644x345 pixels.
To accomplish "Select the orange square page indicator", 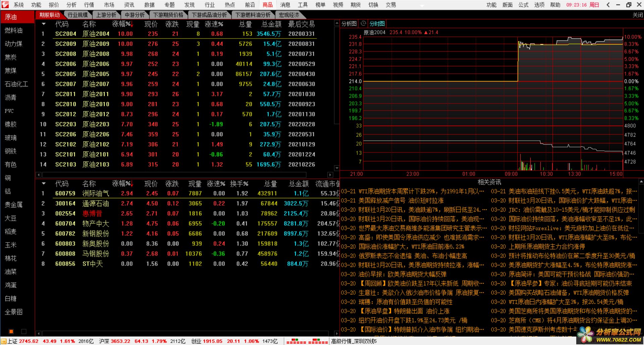I will click(11, 331).
